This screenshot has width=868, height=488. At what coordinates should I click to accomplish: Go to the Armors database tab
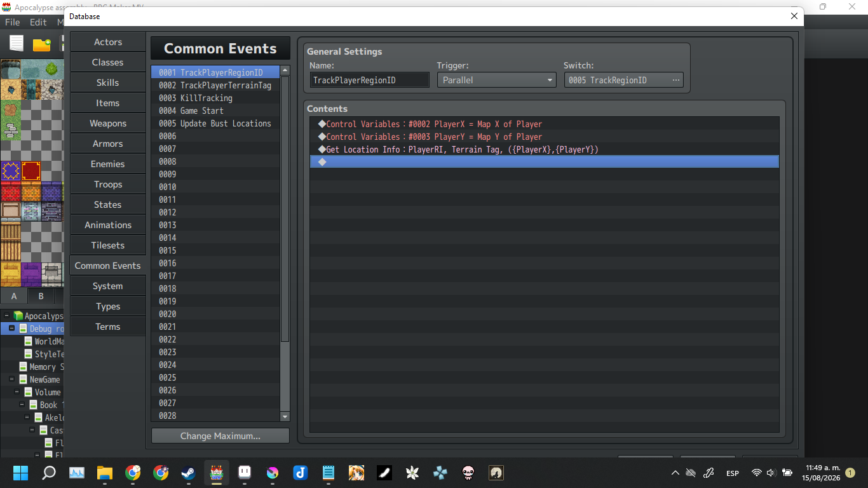tap(108, 144)
